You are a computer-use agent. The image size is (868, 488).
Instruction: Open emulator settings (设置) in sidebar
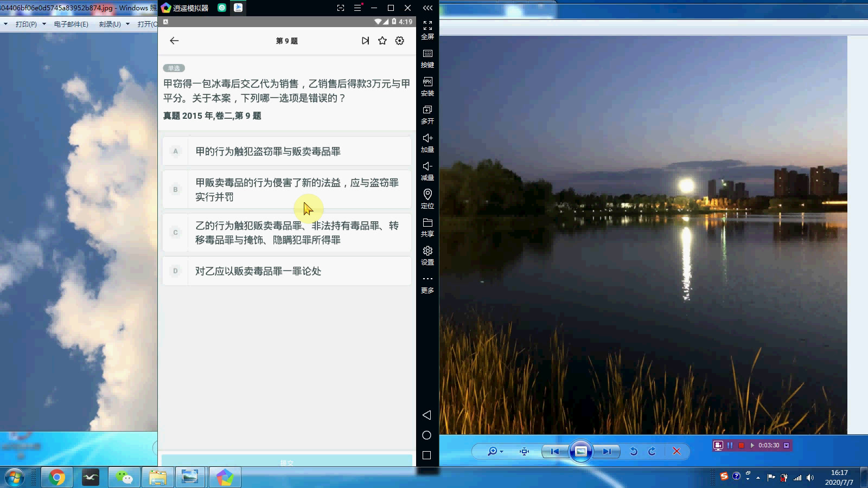[x=427, y=256]
